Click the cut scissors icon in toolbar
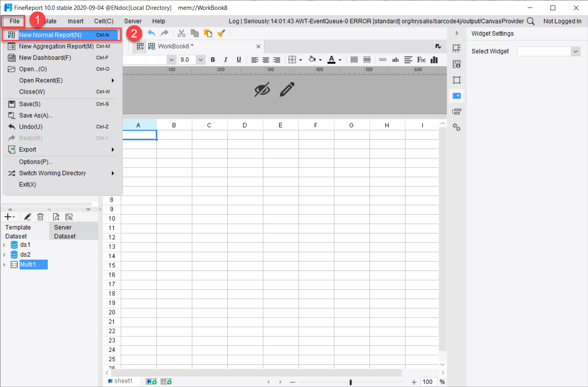The width and height of the screenshot is (588, 387). [182, 33]
